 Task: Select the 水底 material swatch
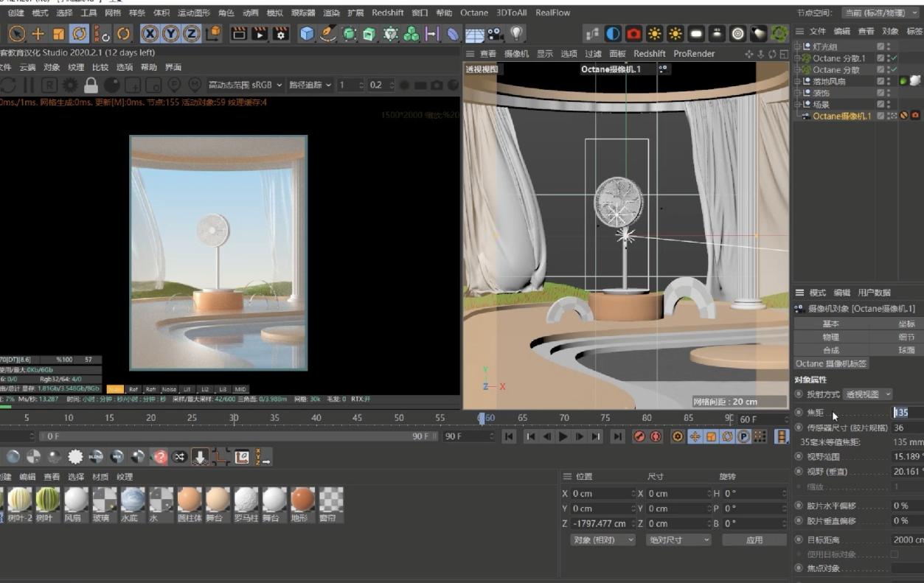pos(133,500)
